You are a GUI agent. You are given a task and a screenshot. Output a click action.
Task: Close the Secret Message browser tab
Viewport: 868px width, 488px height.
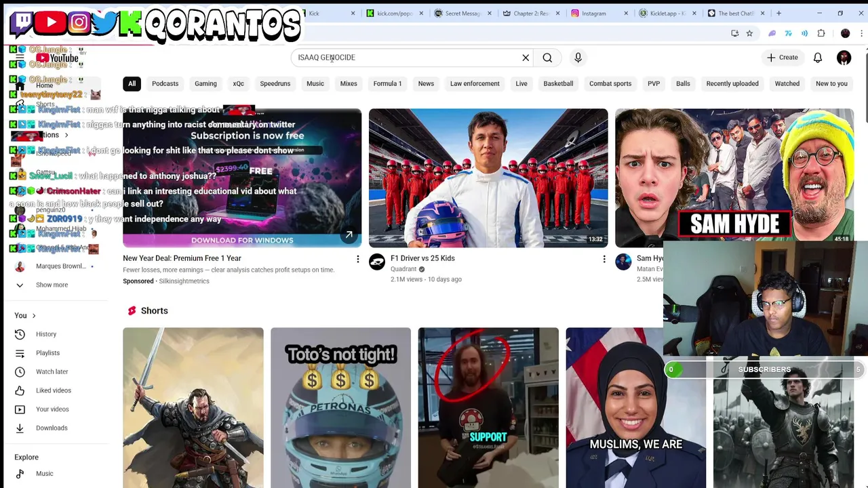[490, 13]
